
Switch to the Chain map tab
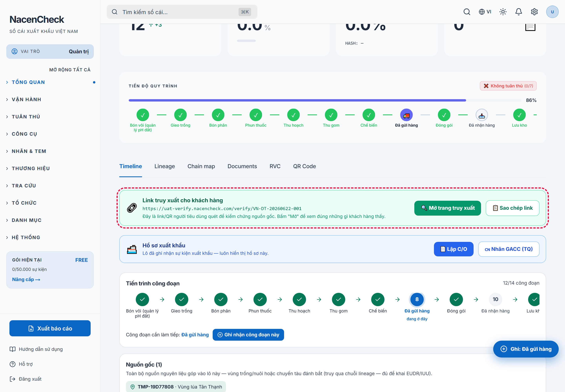201,166
